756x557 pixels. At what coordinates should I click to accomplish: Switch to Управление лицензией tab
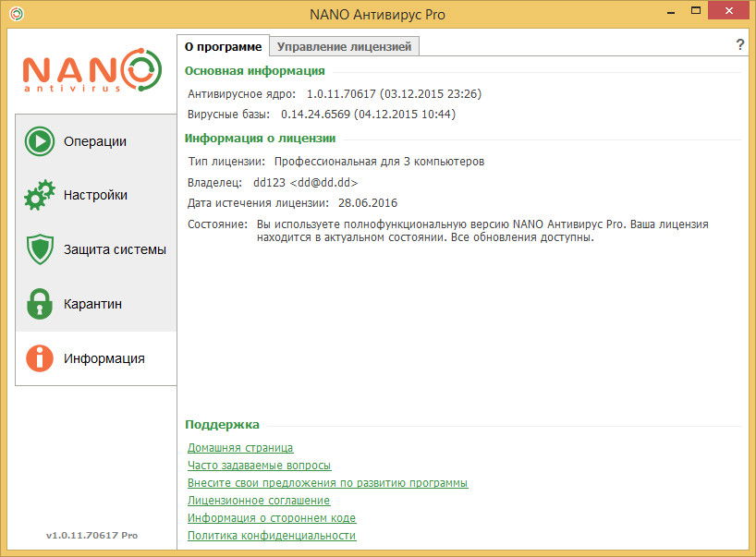tap(344, 46)
